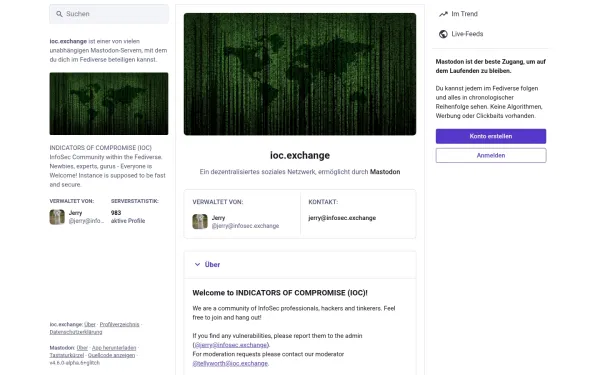The height and width of the screenshot is (375, 600).
Task: Click the Welcome to INDICATORS OF COMPROMISE heading
Action: pyautogui.click(x=280, y=293)
